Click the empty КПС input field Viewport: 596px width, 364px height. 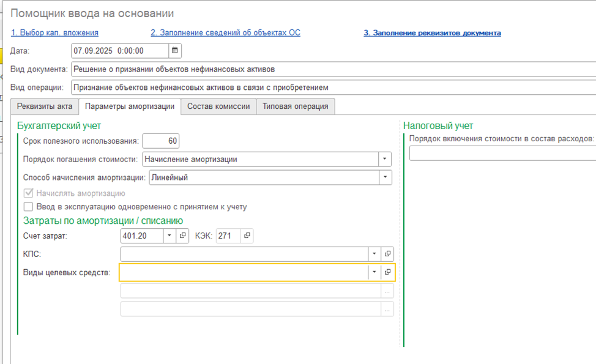pyautogui.click(x=244, y=254)
